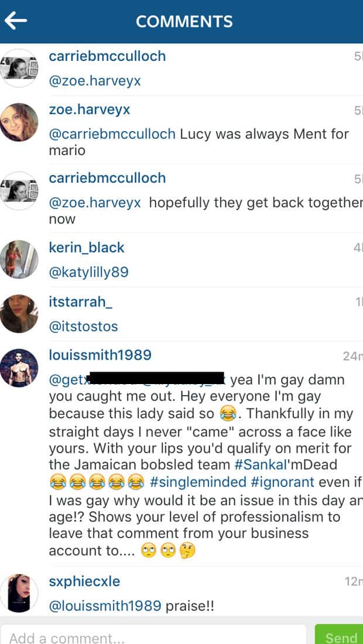Open louissmith1989 profile avatar
Screen dimensions: 363x644
(x=19, y=368)
